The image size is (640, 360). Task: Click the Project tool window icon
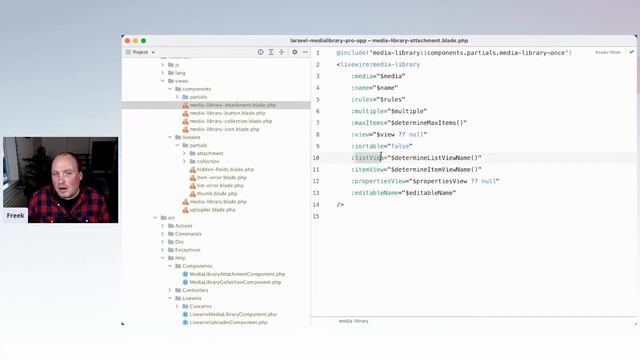[x=128, y=52]
